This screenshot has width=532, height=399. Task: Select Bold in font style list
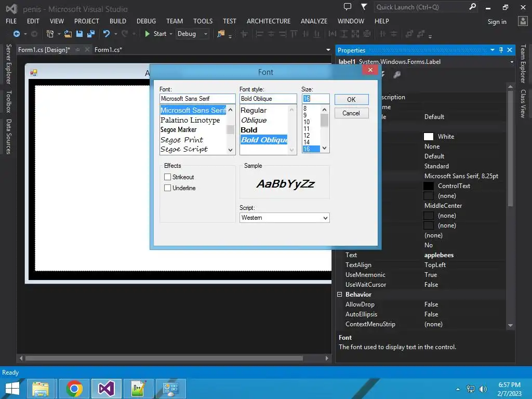coord(249,130)
